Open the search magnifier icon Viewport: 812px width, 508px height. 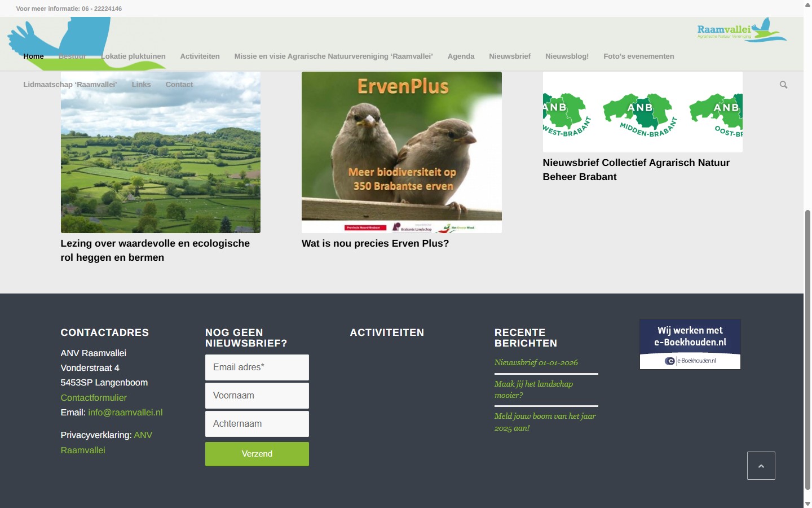point(783,85)
